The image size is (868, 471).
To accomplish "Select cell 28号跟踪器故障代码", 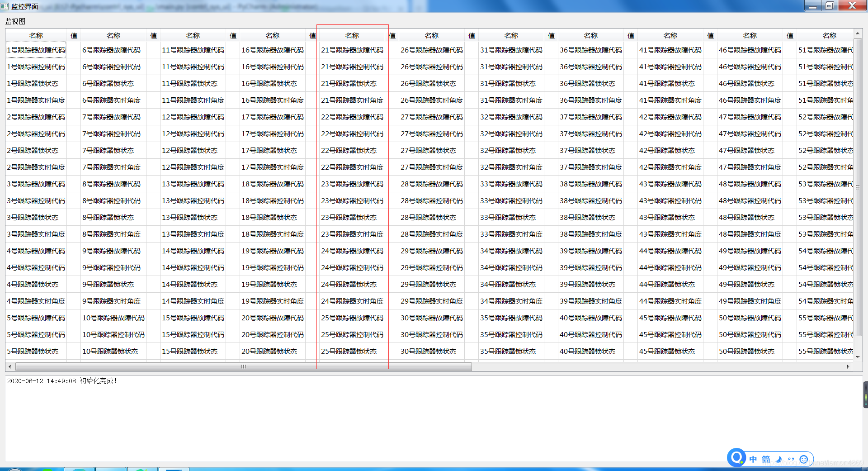I will (x=432, y=184).
